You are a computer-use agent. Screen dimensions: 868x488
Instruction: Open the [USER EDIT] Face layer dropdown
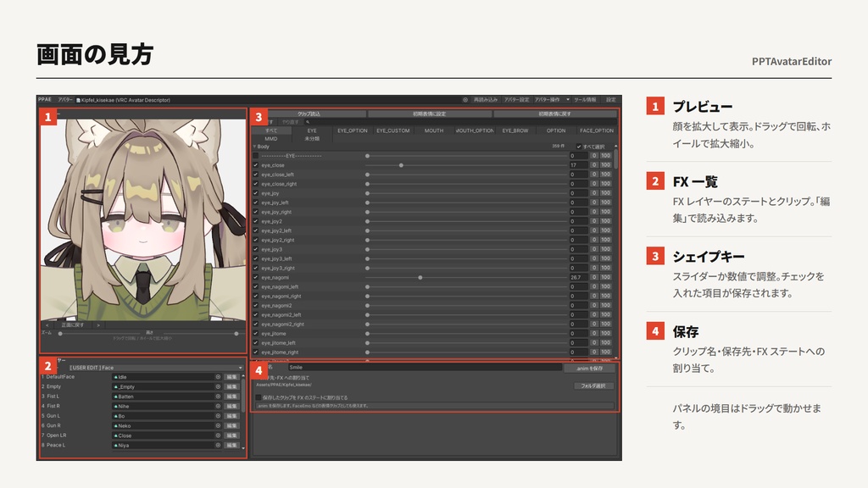(156, 368)
